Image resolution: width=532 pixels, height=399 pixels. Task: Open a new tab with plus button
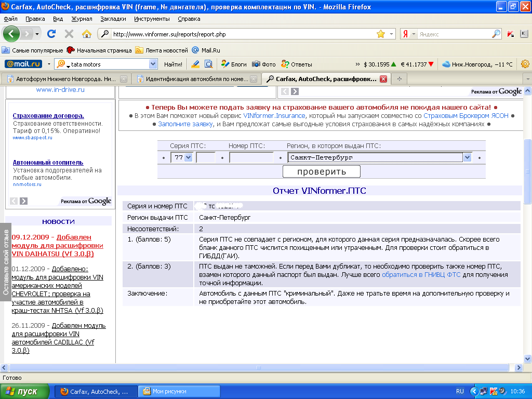(x=400, y=79)
